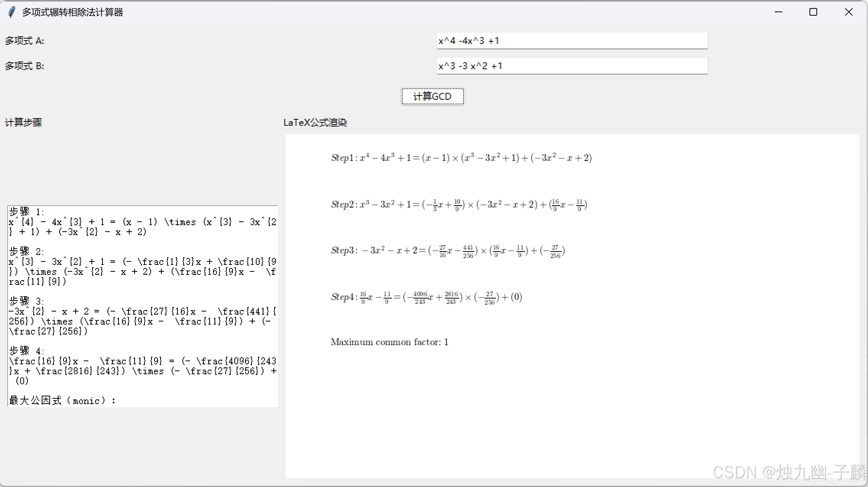Click the rendered Step3 formula
The image size is (868, 487).
coord(448,251)
